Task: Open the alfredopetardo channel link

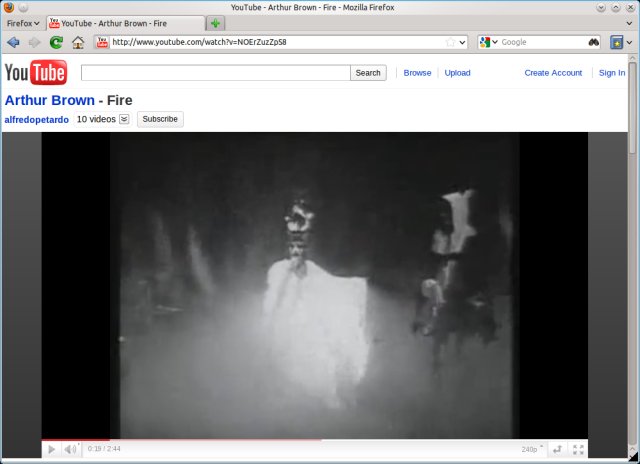Action: point(36,120)
